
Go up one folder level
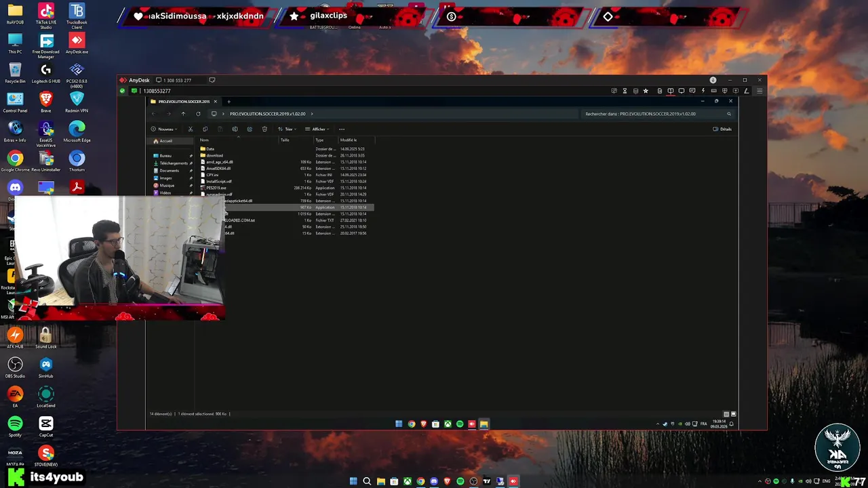point(183,114)
